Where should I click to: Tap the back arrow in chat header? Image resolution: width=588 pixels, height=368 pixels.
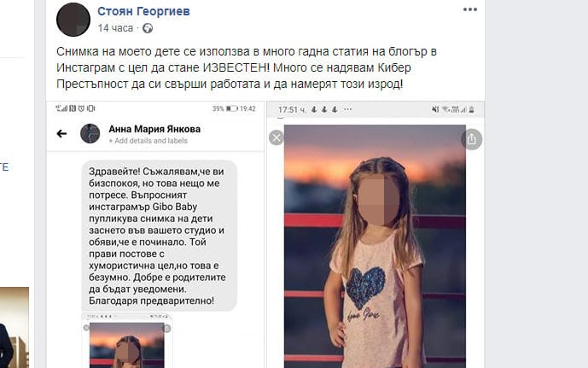coord(61,133)
